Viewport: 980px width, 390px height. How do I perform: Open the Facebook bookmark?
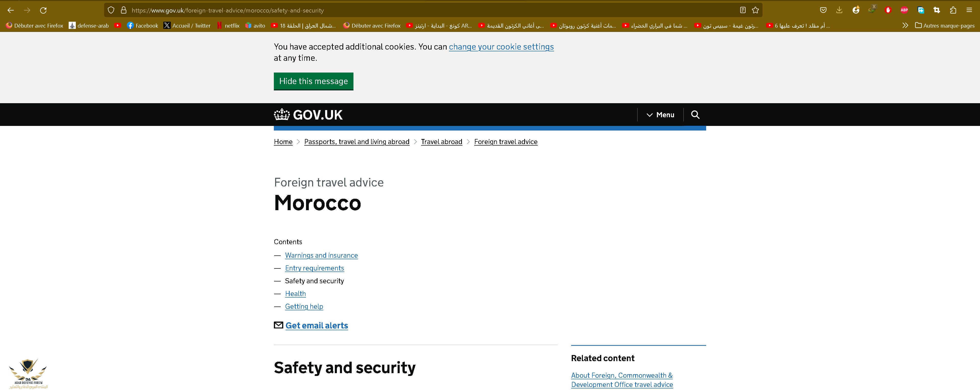(x=143, y=26)
